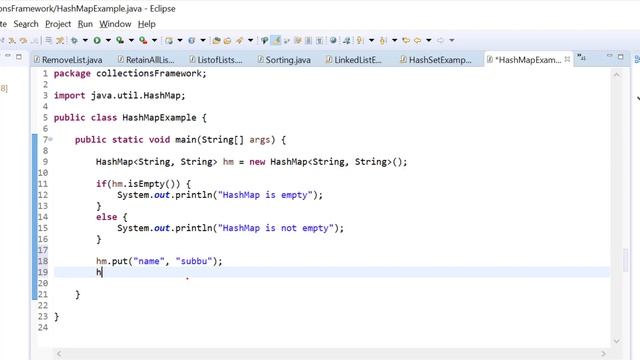Switch to the HashSetExamp... editor tab
The height and width of the screenshot is (360, 640).
[436, 60]
